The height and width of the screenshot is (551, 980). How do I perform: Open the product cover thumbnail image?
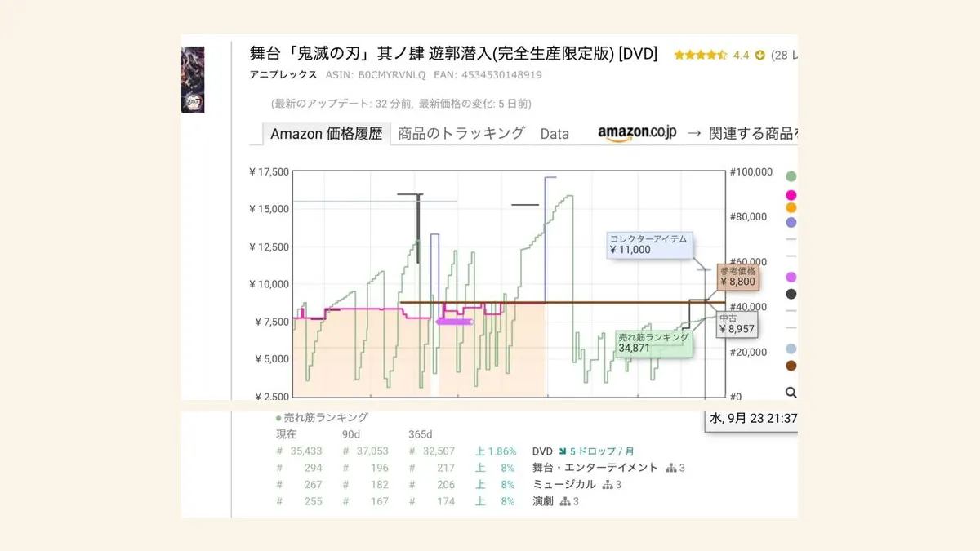point(193,79)
